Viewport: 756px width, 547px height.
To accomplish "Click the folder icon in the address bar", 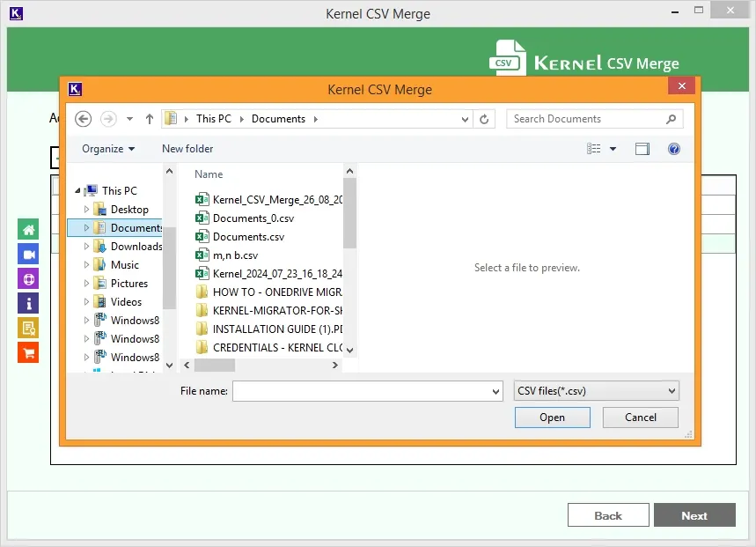I will [171, 119].
